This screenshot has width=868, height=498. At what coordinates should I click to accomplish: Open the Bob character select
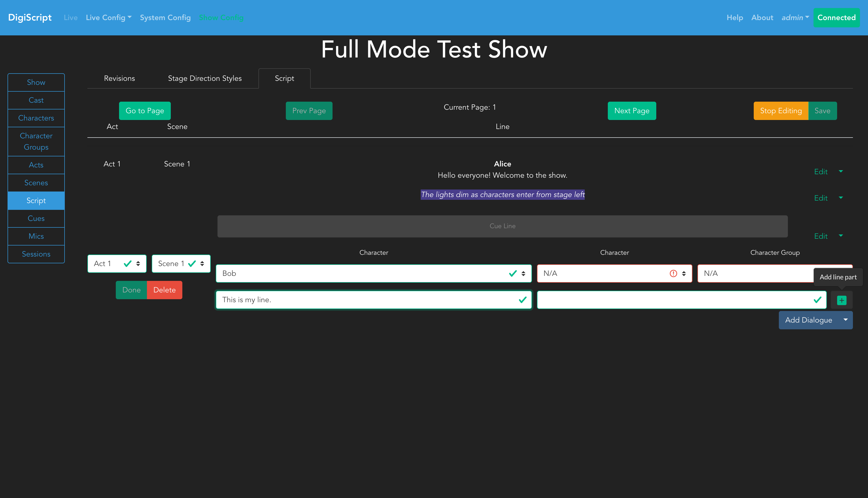(x=373, y=273)
